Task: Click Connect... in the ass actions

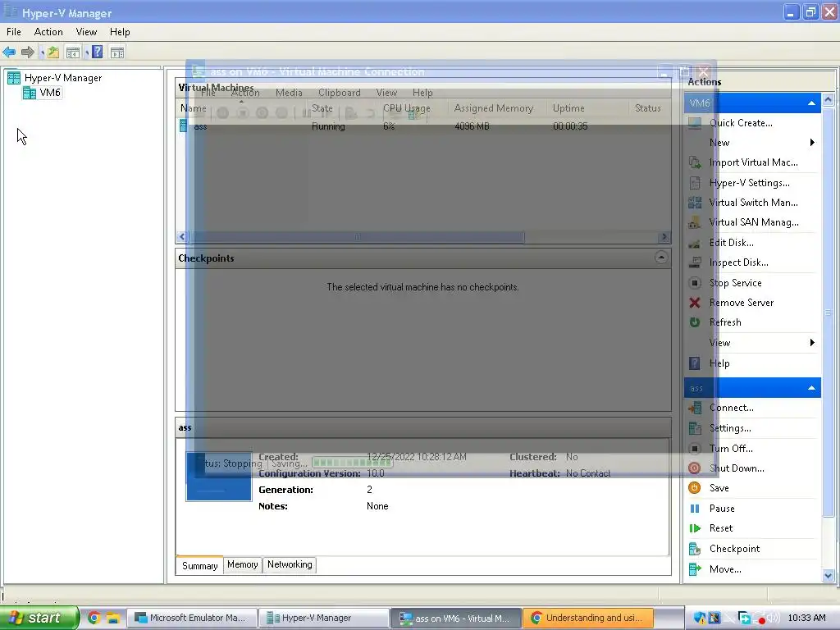Action: pos(731,408)
